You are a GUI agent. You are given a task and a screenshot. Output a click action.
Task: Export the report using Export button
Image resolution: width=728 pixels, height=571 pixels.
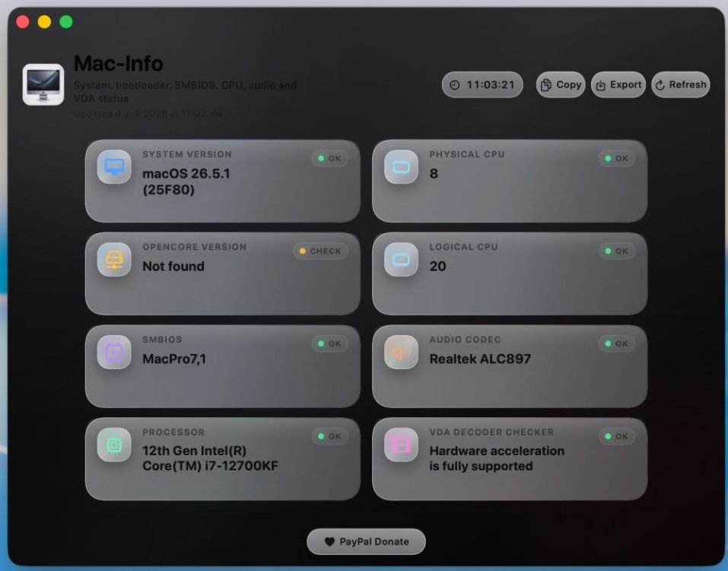click(618, 85)
